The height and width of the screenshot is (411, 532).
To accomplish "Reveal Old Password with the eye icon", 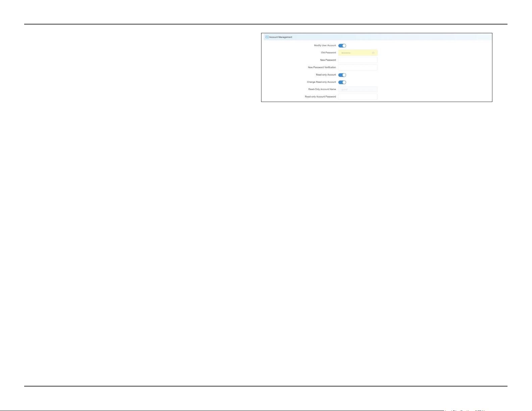I will (x=373, y=53).
